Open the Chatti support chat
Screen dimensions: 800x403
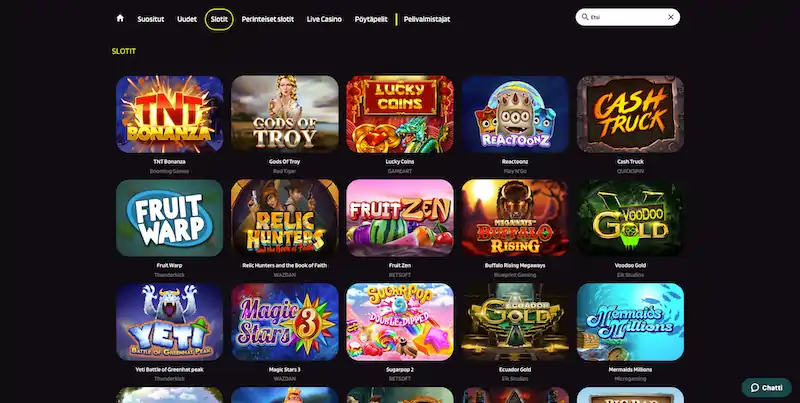[766, 388]
